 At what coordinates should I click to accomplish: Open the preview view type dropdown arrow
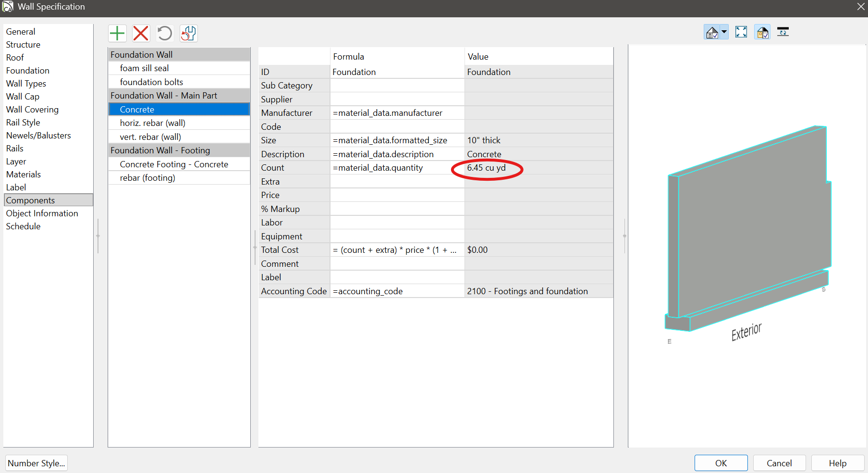pyautogui.click(x=724, y=32)
